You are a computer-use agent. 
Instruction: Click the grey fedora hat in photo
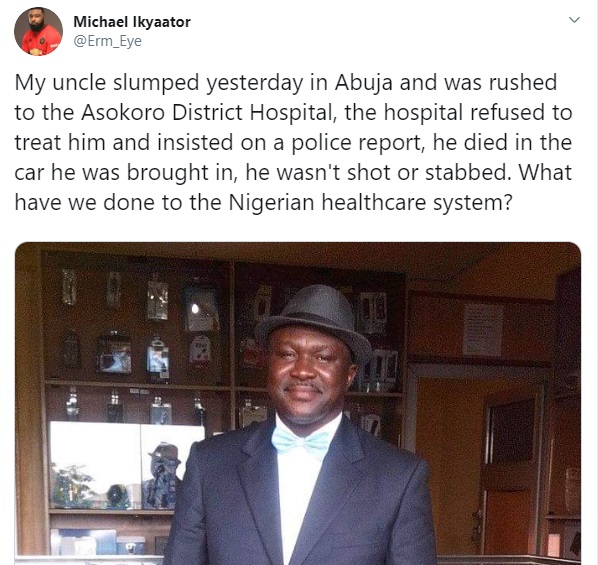(313, 320)
